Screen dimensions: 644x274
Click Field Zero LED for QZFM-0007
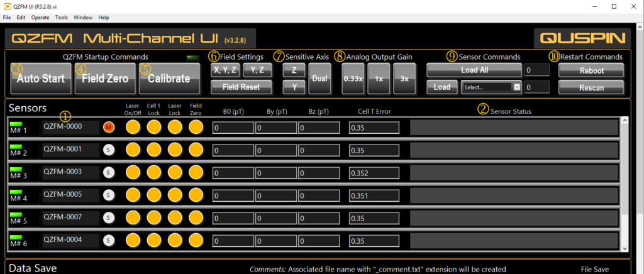click(196, 217)
